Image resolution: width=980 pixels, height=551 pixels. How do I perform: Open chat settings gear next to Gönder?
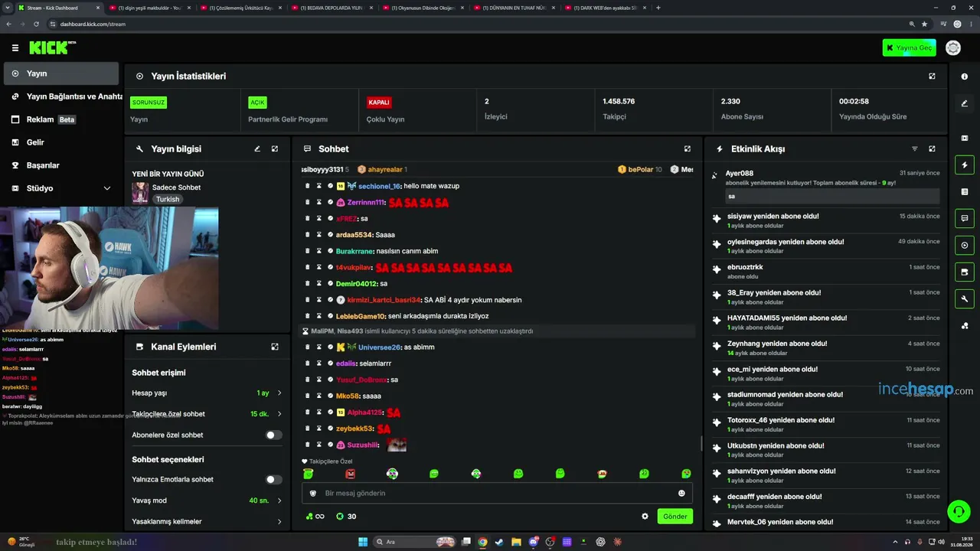(645, 517)
